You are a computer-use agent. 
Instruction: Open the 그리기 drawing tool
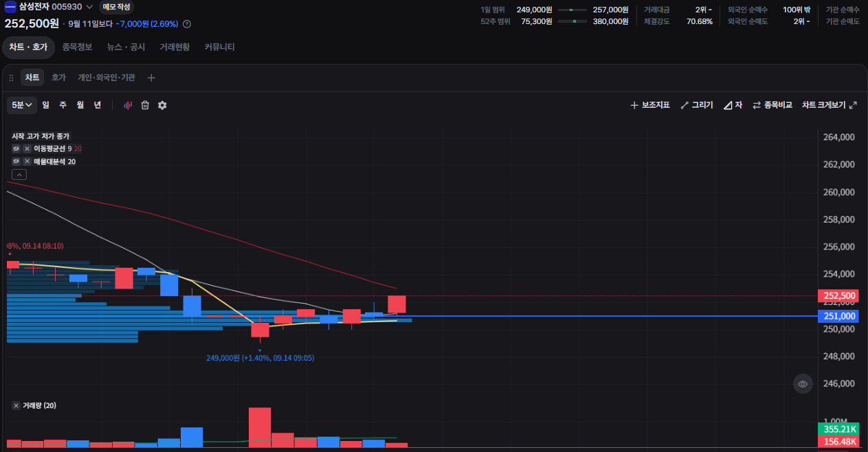tap(697, 105)
